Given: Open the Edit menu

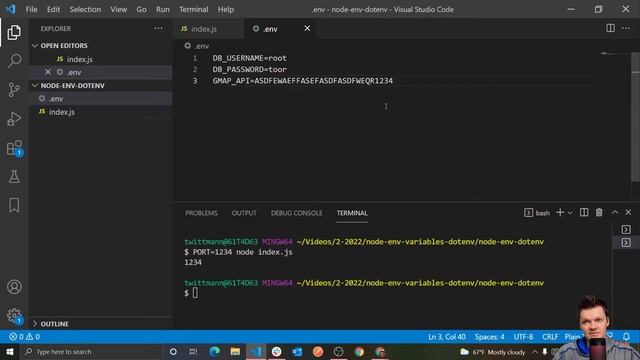Looking at the screenshot, I should click(53, 9).
